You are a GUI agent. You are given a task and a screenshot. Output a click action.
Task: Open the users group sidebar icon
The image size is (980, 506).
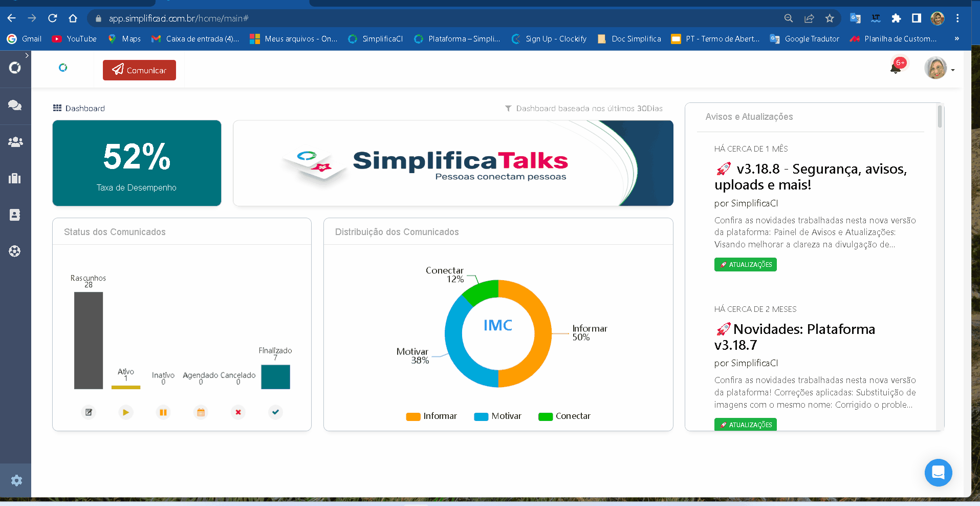pyautogui.click(x=15, y=142)
